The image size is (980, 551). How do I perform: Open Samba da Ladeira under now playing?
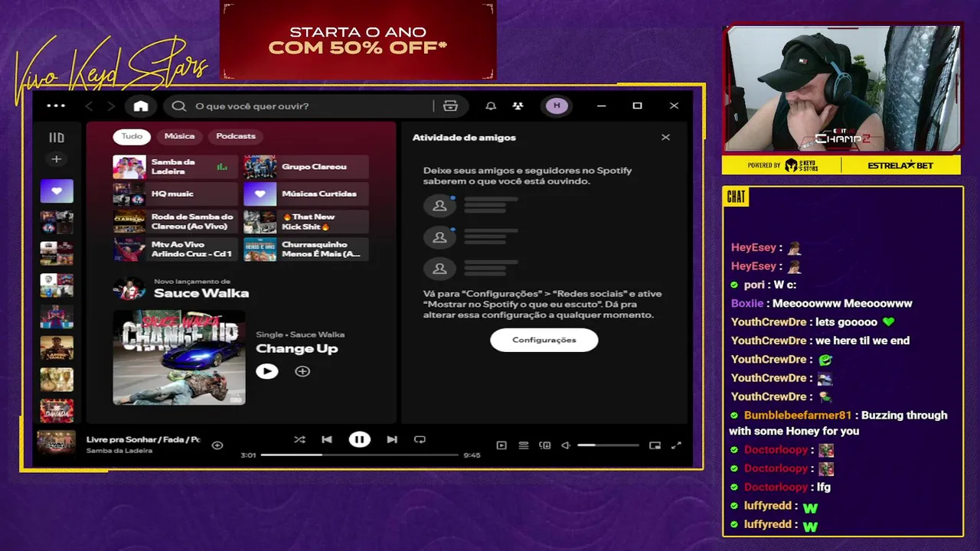pos(119,451)
